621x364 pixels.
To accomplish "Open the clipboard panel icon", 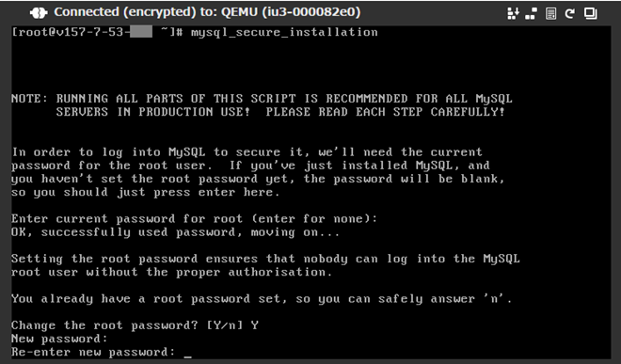I will (550, 13).
